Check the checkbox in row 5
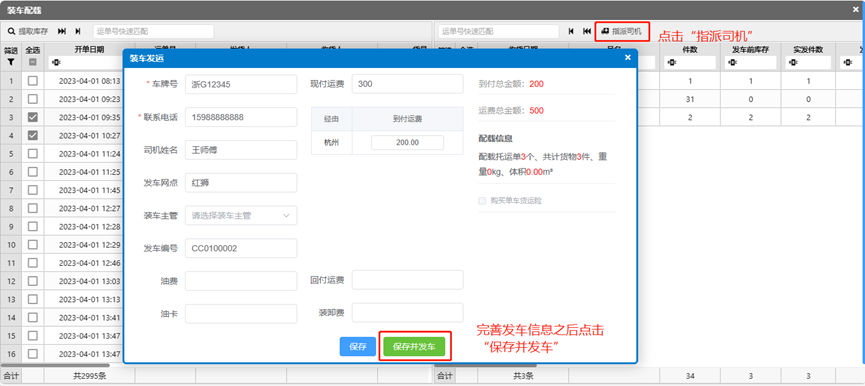Screen dimensions: 865x386 pyautogui.click(x=33, y=154)
